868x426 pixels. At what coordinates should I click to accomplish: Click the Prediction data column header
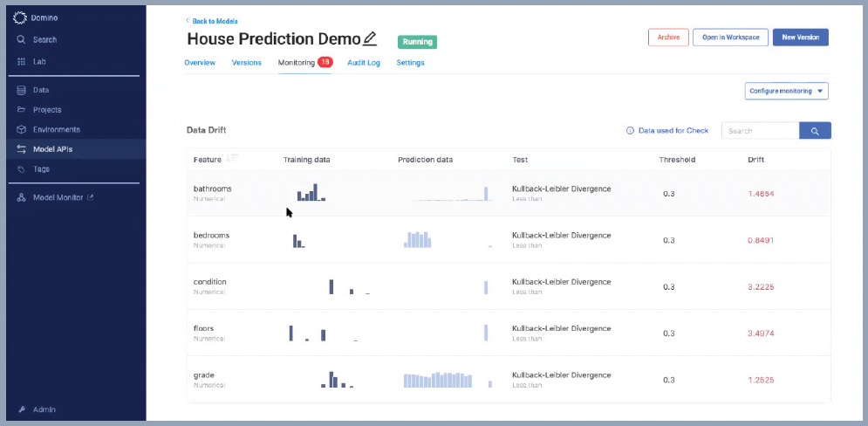point(425,160)
